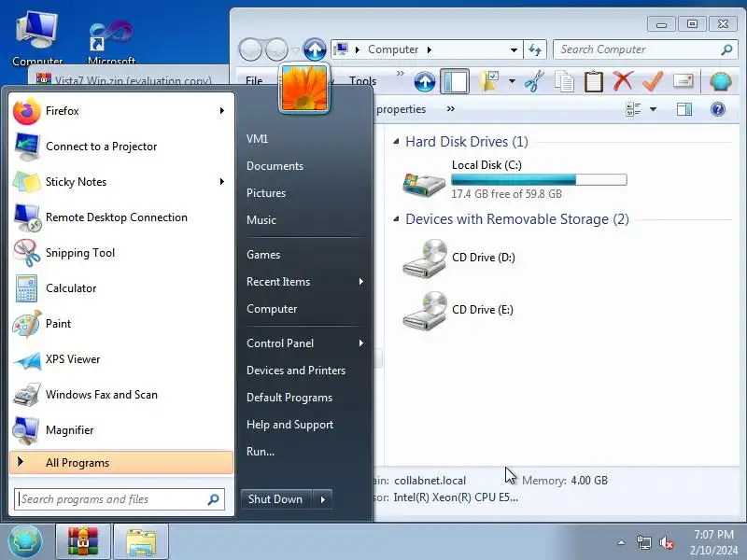747x560 pixels.
Task: Start Paint from the program list
Action: point(121,324)
